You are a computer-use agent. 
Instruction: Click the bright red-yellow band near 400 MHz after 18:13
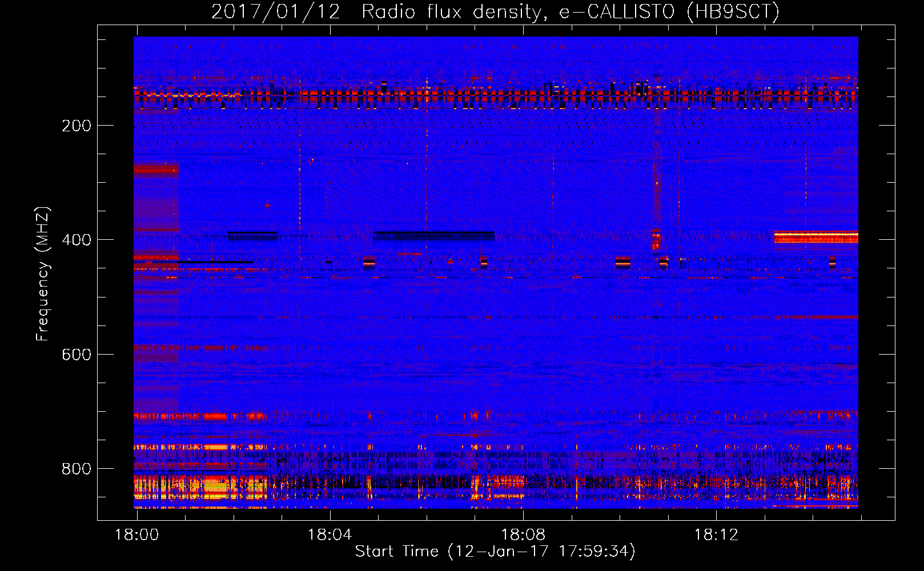tap(816, 237)
